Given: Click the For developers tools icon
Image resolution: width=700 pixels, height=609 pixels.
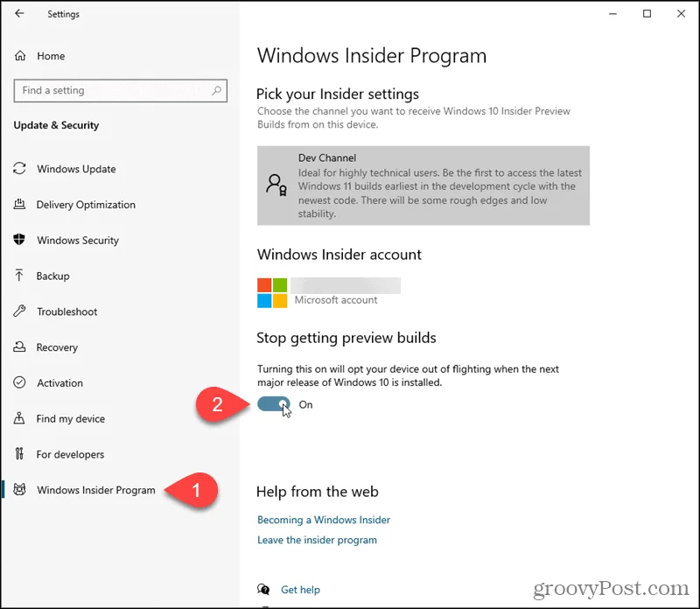Looking at the screenshot, I should tap(19, 454).
